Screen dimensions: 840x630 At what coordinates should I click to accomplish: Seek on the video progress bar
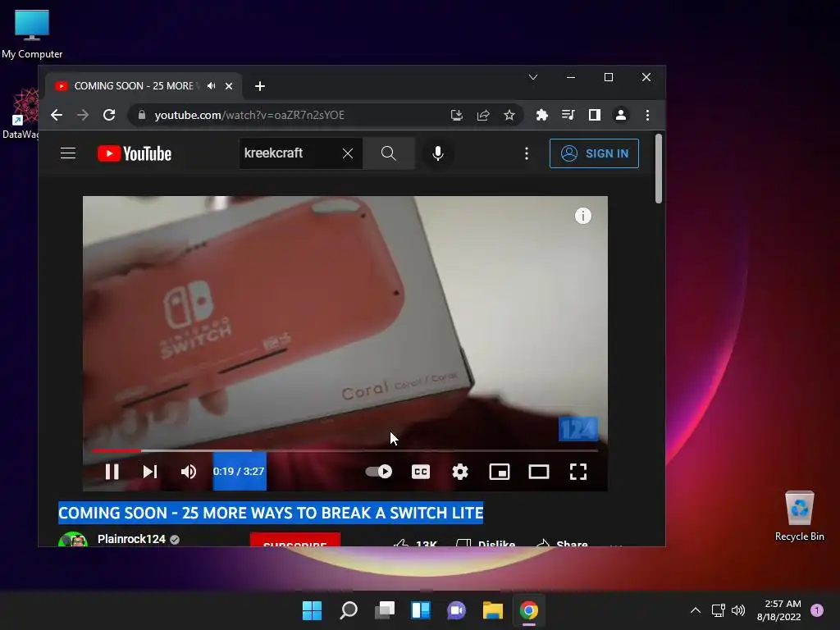(345, 450)
